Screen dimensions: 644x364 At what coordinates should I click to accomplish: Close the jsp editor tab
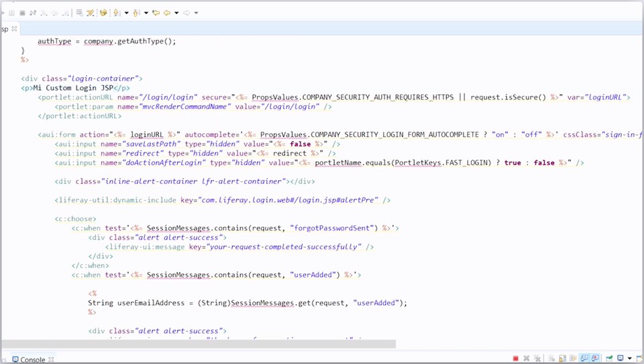[x=14, y=29]
